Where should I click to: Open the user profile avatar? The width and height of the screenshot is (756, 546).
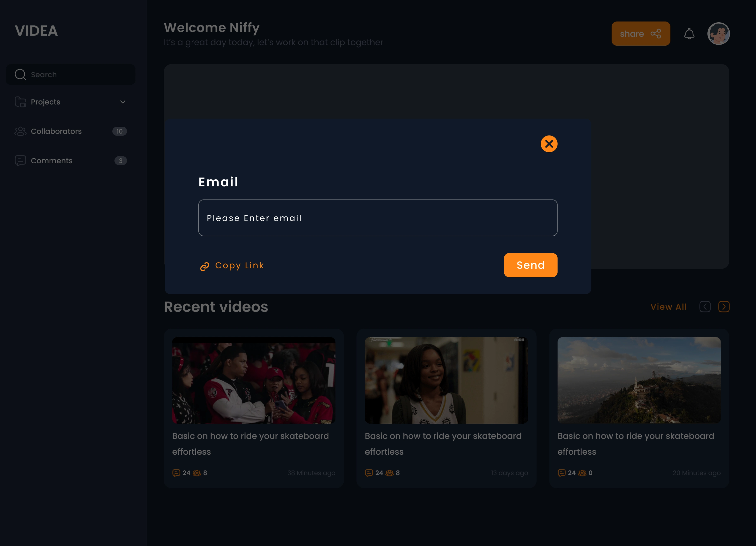point(718,34)
